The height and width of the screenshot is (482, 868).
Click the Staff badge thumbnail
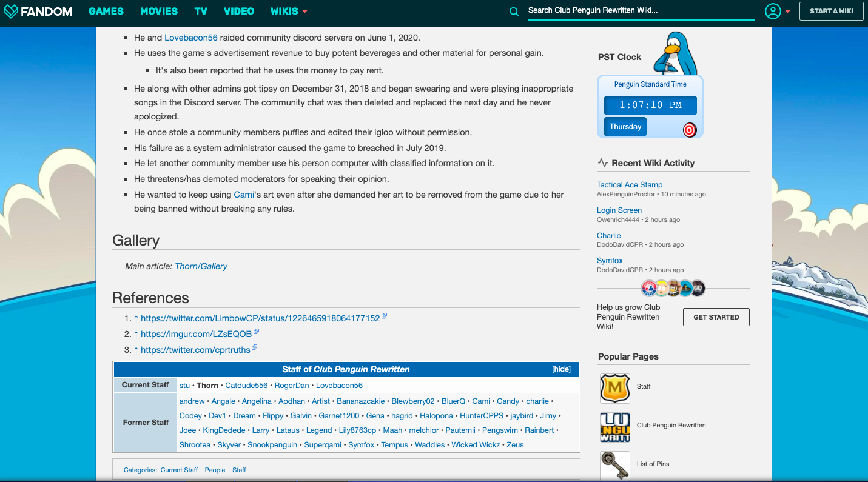(x=614, y=389)
